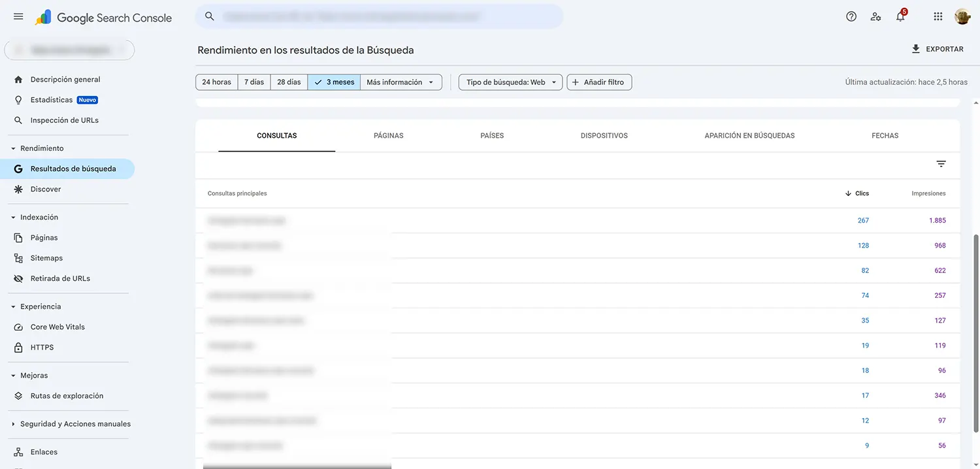Open the Google apps grid
This screenshot has height=469, width=980.
click(938, 16)
